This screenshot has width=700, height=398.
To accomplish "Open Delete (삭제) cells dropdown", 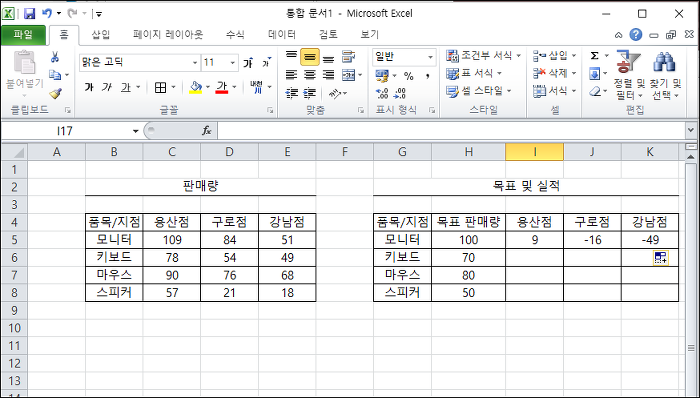I will [x=554, y=73].
